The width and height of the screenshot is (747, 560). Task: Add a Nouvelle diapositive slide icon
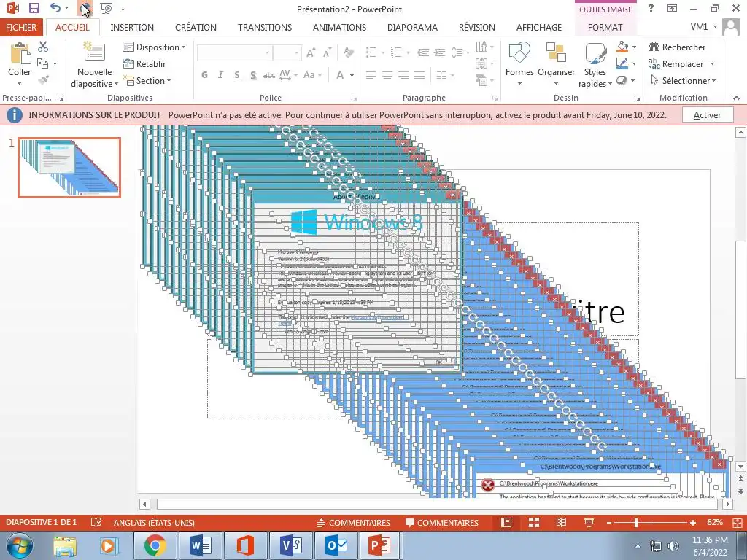pyautogui.click(x=94, y=52)
